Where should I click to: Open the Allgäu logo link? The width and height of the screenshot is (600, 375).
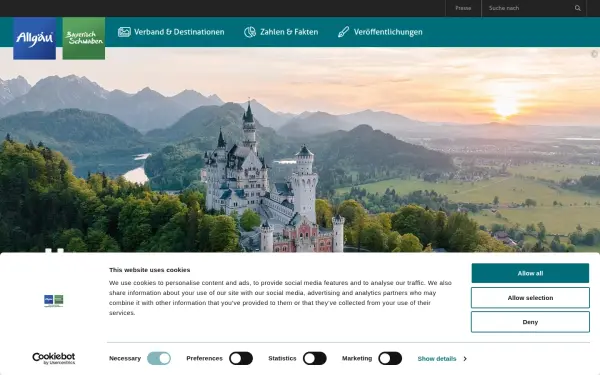[34, 38]
